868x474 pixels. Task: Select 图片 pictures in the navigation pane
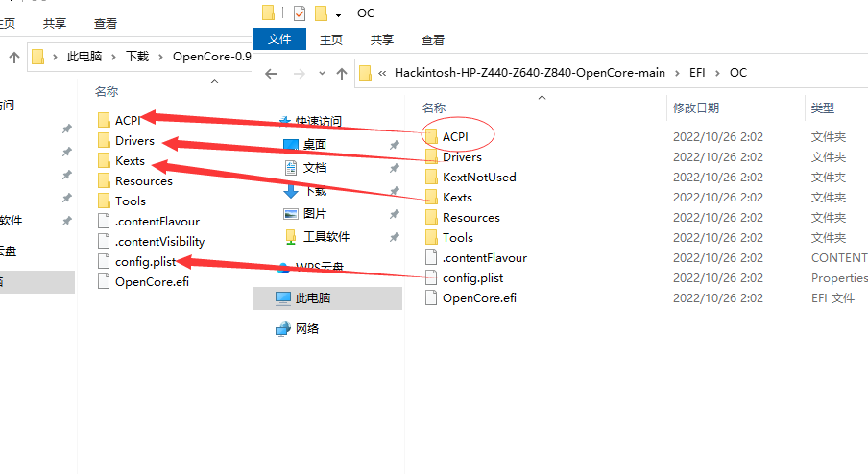314,213
